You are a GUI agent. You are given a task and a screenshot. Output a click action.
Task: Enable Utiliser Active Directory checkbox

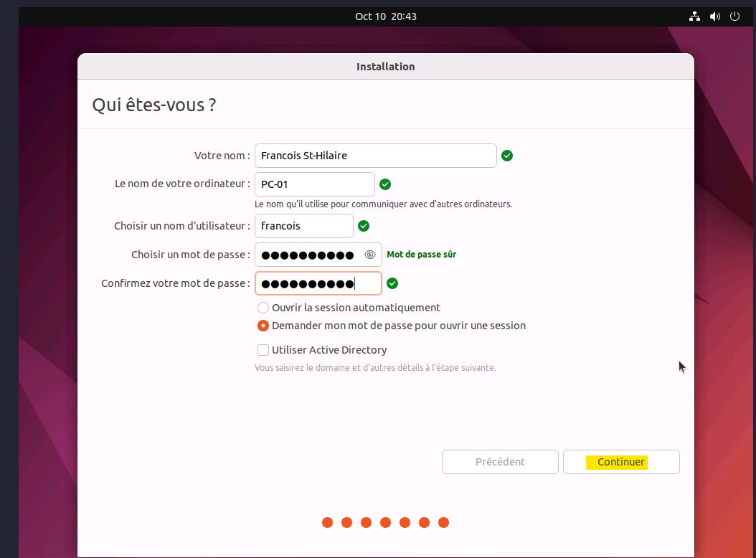click(263, 350)
